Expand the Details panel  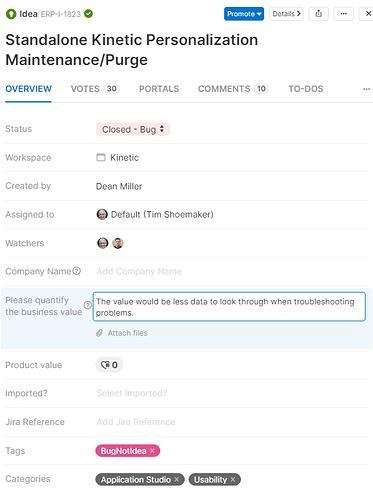point(286,14)
